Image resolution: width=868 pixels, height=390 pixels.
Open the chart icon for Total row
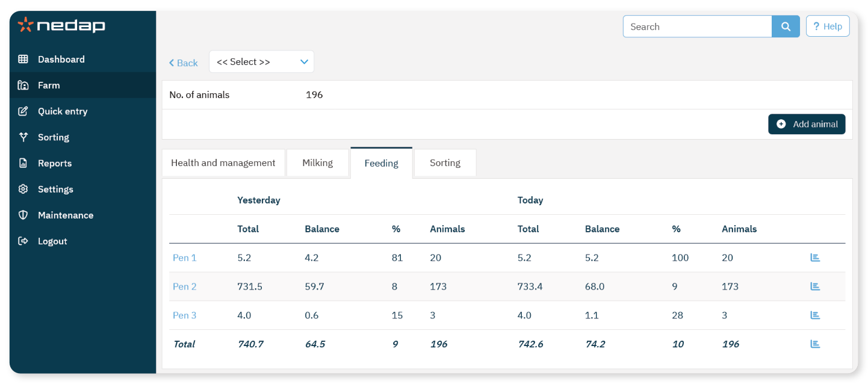(x=815, y=344)
